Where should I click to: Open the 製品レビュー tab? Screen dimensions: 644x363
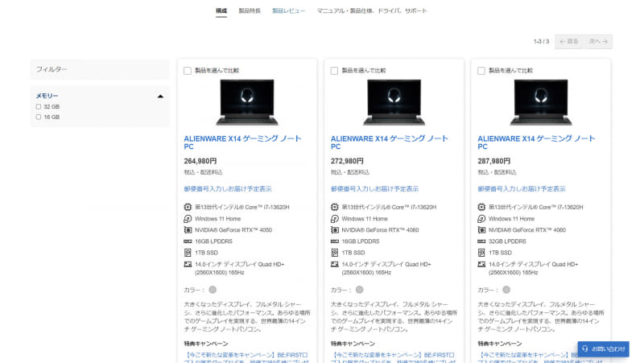[x=289, y=10]
